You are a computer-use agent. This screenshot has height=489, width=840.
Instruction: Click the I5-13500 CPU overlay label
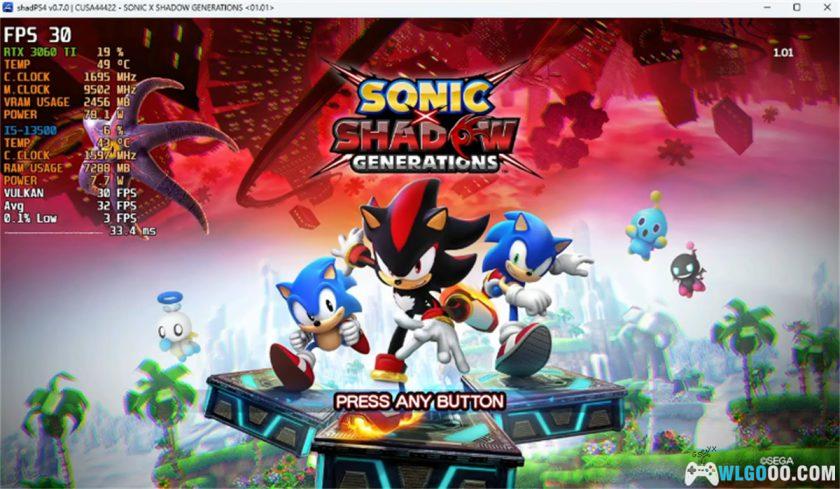(31, 130)
